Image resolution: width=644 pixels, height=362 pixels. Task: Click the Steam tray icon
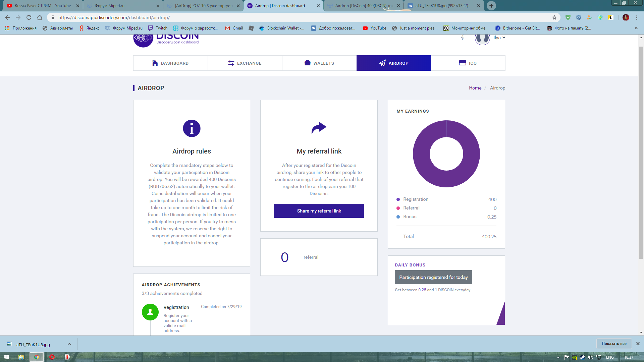(x=582, y=357)
